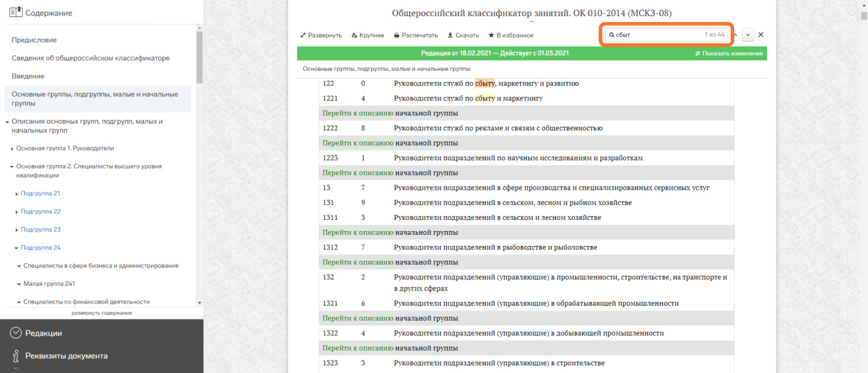
Task: Collapse Специалисты по финансовой деятельности arrow
Action: coord(19,302)
